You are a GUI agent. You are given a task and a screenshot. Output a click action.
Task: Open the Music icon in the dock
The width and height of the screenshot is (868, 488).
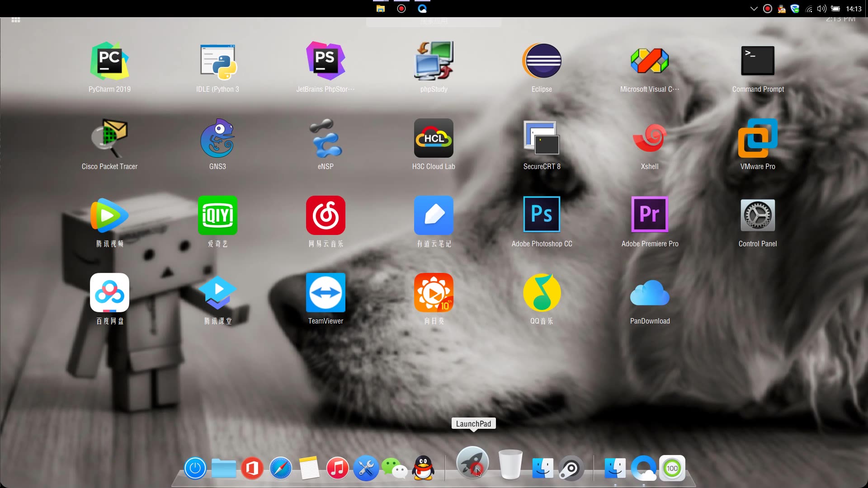338,468
